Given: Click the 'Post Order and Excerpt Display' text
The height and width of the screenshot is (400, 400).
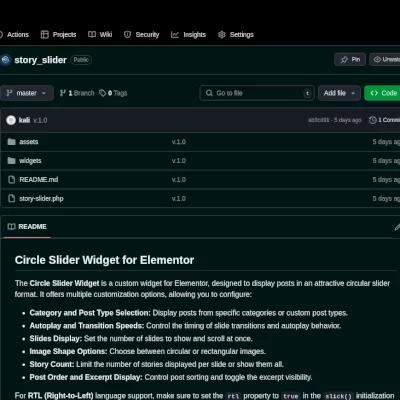Looking at the screenshot, I should point(86,377).
